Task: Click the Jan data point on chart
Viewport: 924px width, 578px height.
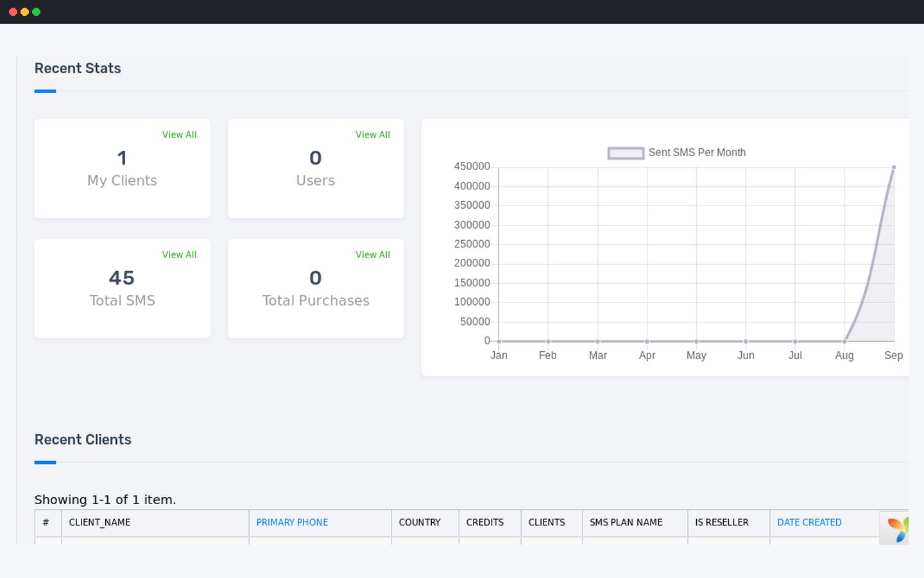Action: click(x=499, y=341)
